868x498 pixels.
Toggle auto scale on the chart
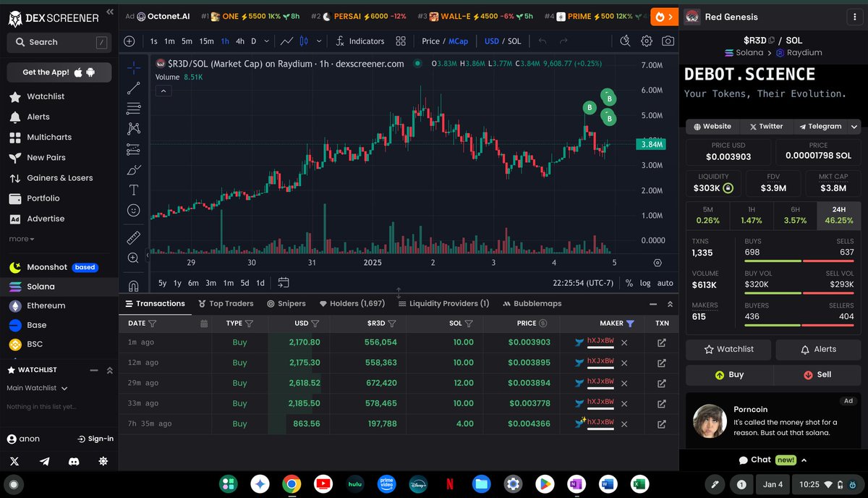[665, 283]
